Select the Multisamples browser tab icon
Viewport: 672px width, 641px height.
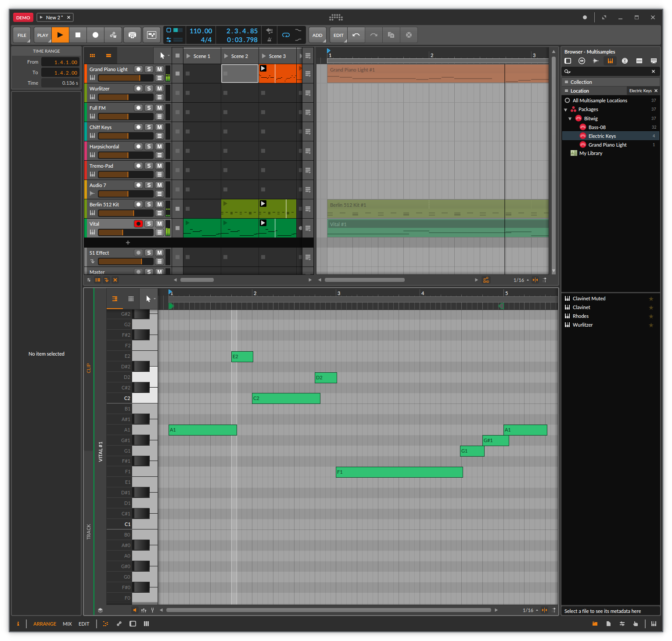(610, 61)
